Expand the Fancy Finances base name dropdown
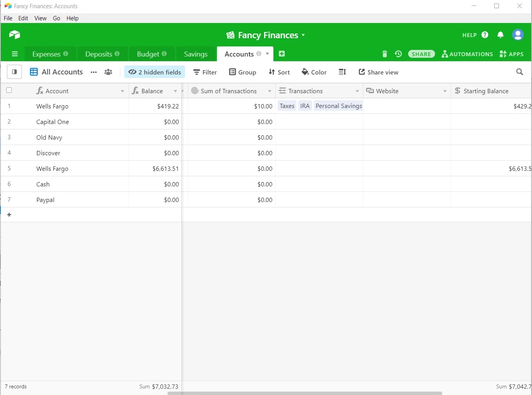 303,35
